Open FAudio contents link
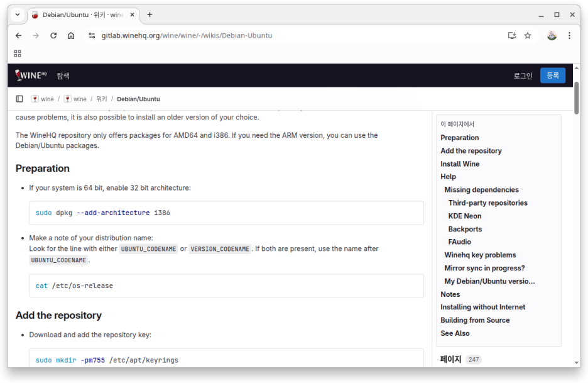The height and width of the screenshot is (383, 588). [x=459, y=242]
